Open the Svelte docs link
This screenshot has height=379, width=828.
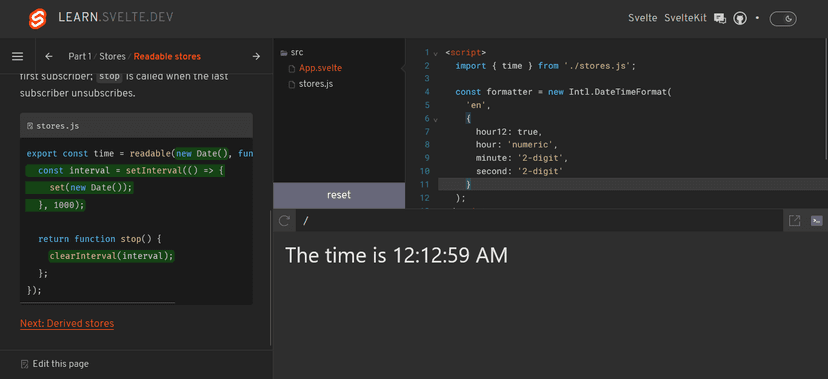(643, 18)
